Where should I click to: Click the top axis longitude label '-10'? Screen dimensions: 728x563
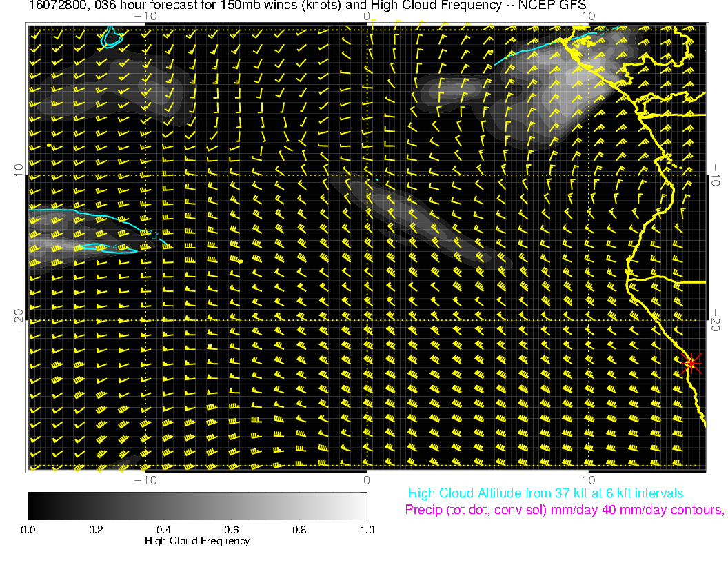(x=145, y=17)
